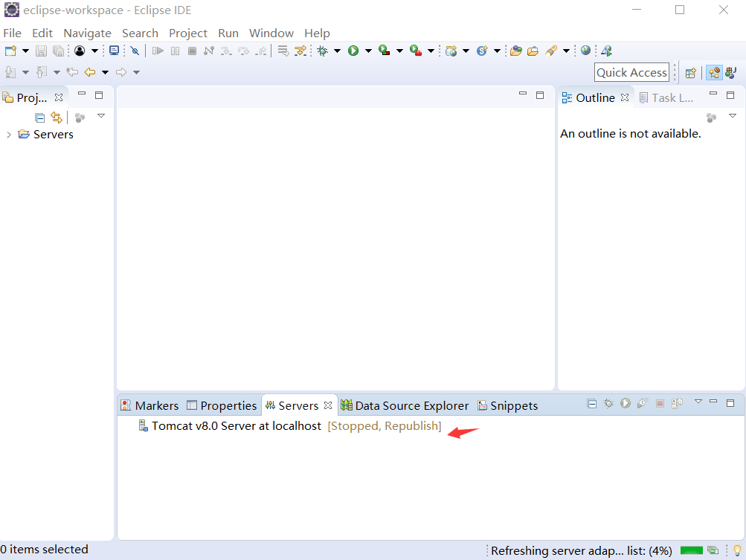Image resolution: width=746 pixels, height=560 pixels.
Task: Click the Disconnect debug icon
Action: pyautogui.click(x=209, y=51)
